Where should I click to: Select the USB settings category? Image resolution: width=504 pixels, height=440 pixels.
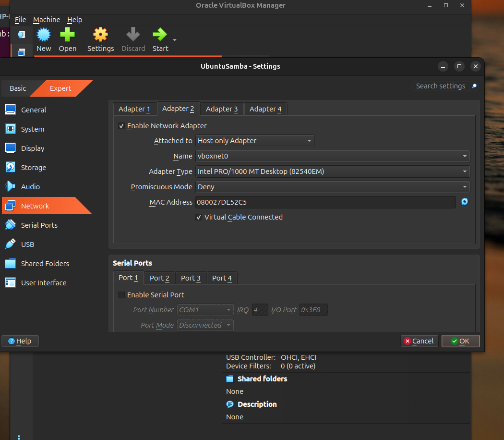(27, 244)
